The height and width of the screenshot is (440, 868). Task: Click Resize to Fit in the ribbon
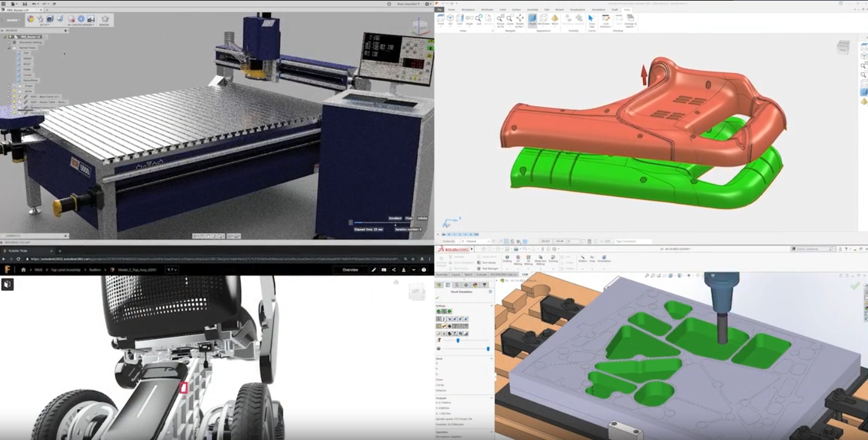(500, 19)
